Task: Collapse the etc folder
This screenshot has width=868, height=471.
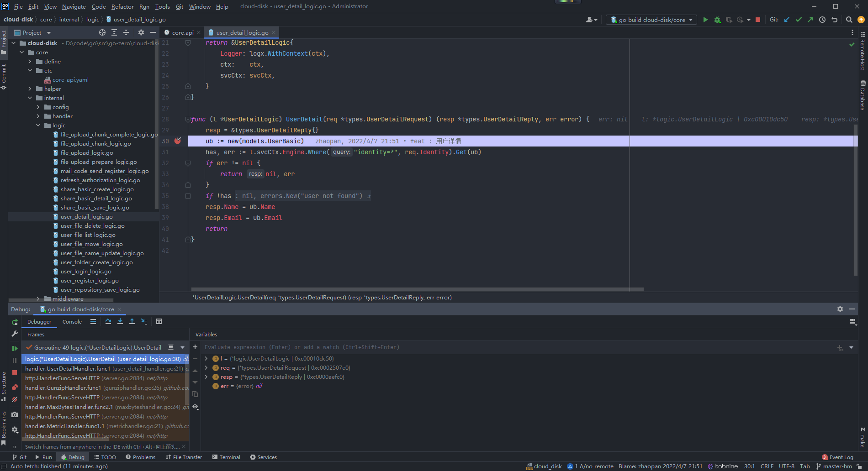Action: (30, 70)
